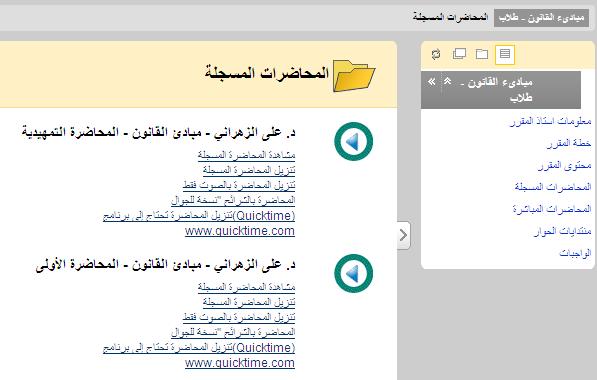This screenshot has height=380, width=597.
Task: Open the خطة المقرر menu item
Action: 569,143
